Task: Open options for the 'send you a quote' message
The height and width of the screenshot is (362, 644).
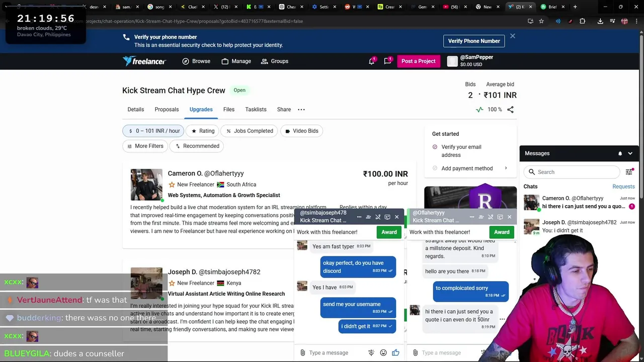Action: click(502, 319)
